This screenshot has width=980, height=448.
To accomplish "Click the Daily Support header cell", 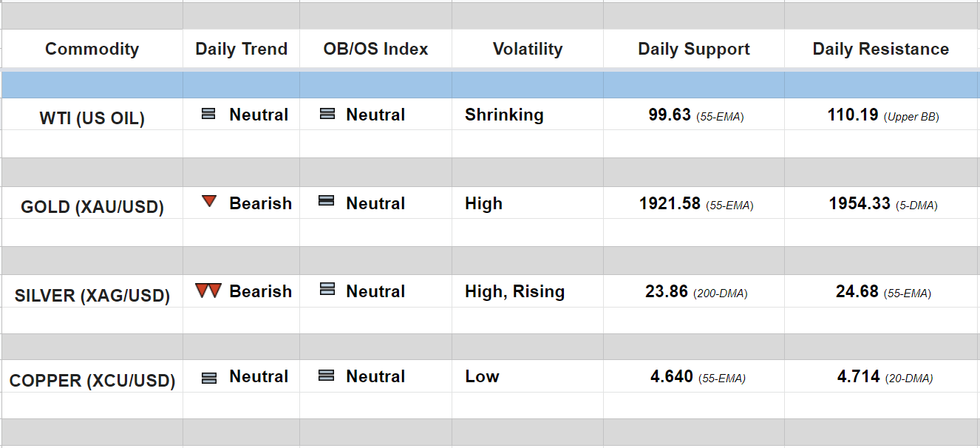I will (x=693, y=49).
